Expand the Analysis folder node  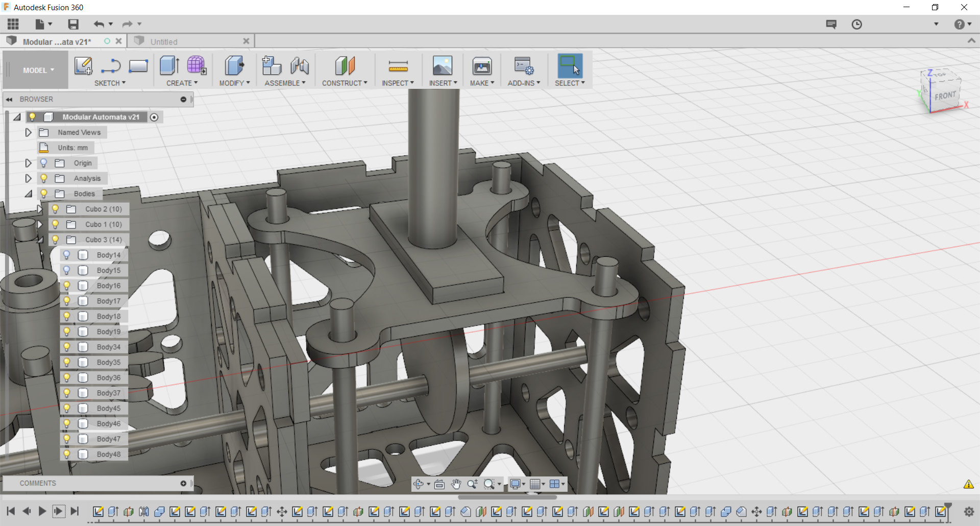tap(28, 178)
